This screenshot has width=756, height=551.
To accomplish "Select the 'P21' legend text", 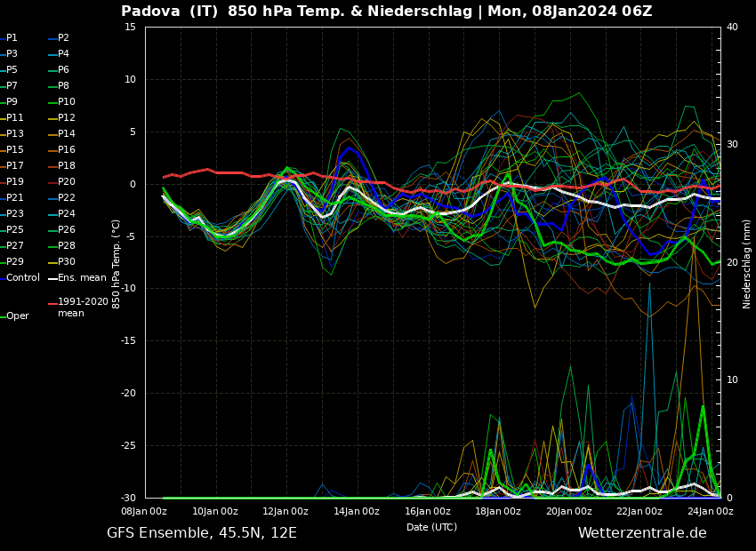I will click(x=15, y=197).
